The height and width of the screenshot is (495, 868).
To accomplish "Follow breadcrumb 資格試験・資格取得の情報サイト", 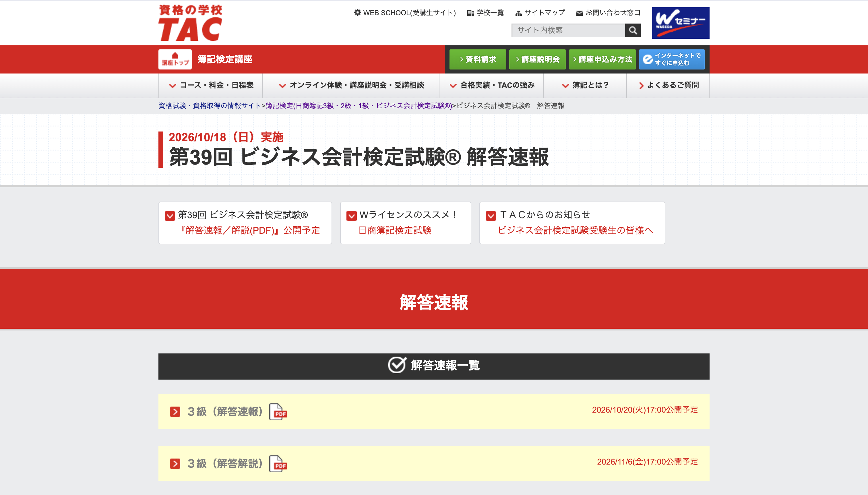I will tap(210, 106).
